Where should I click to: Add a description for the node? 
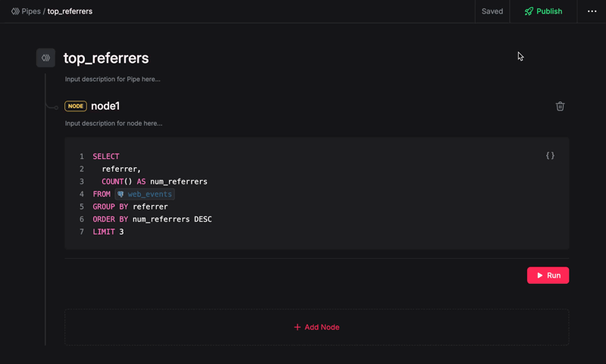click(x=114, y=123)
